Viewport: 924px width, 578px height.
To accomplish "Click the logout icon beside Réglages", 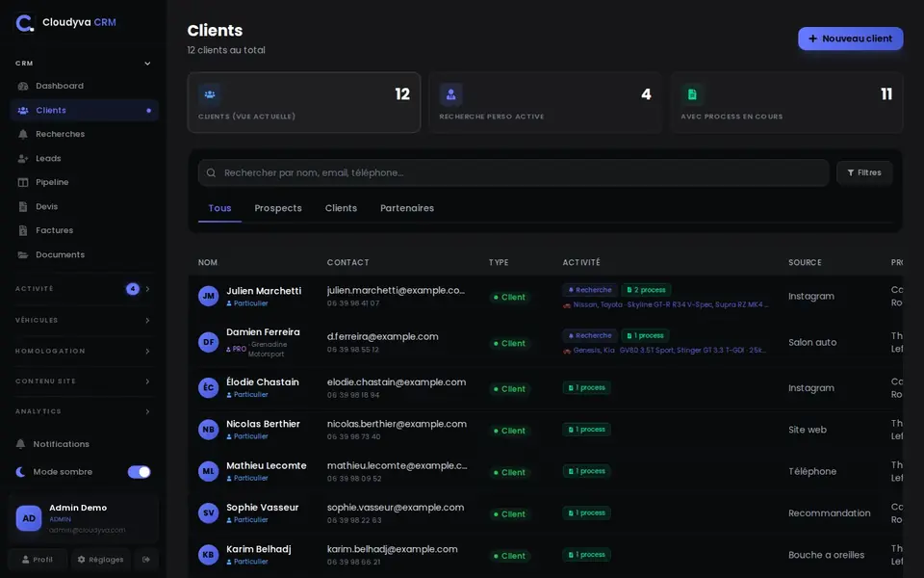I will point(146,559).
